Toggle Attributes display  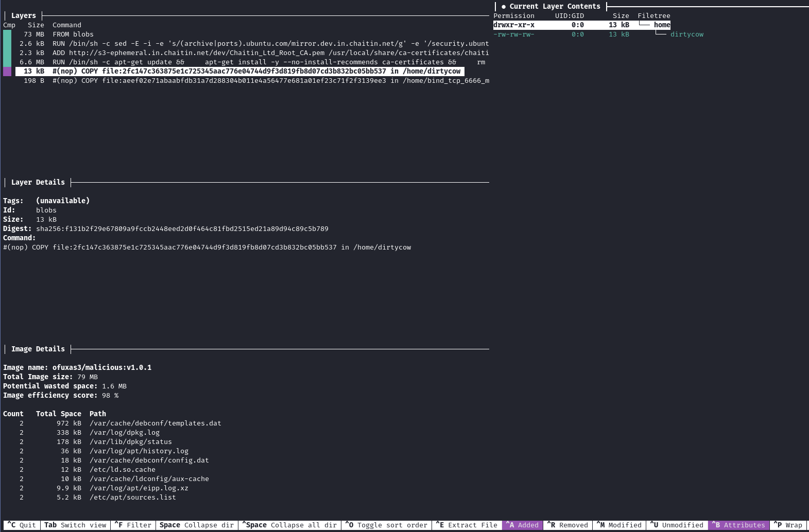738,525
